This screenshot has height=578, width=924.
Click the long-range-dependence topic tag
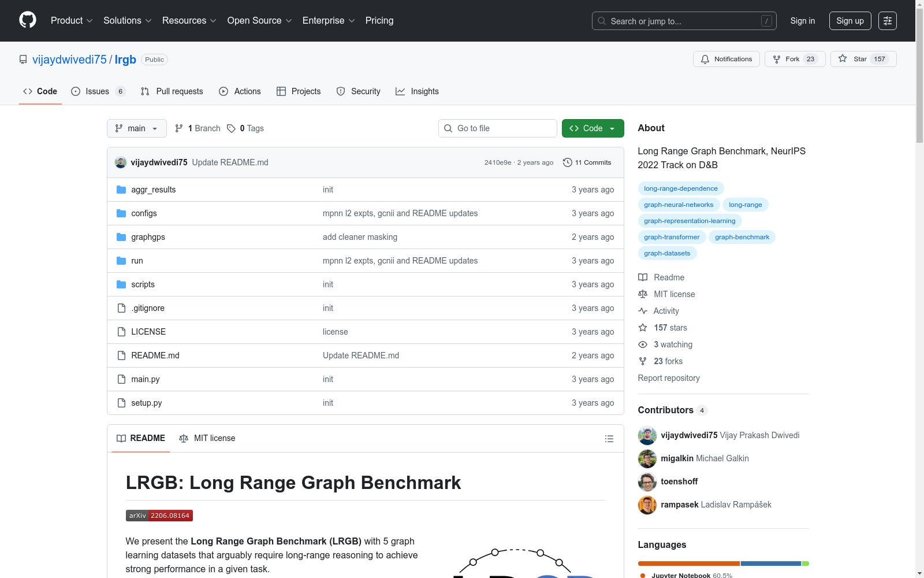point(681,188)
